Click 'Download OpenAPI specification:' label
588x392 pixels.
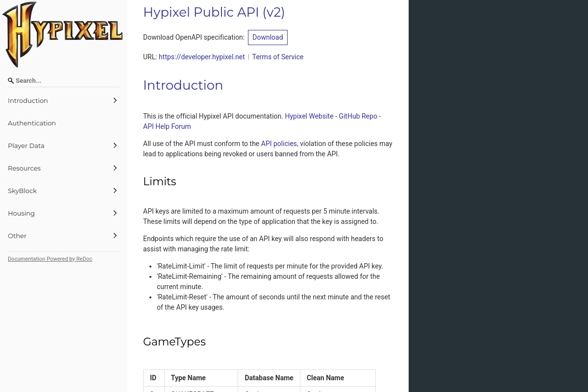tap(194, 37)
